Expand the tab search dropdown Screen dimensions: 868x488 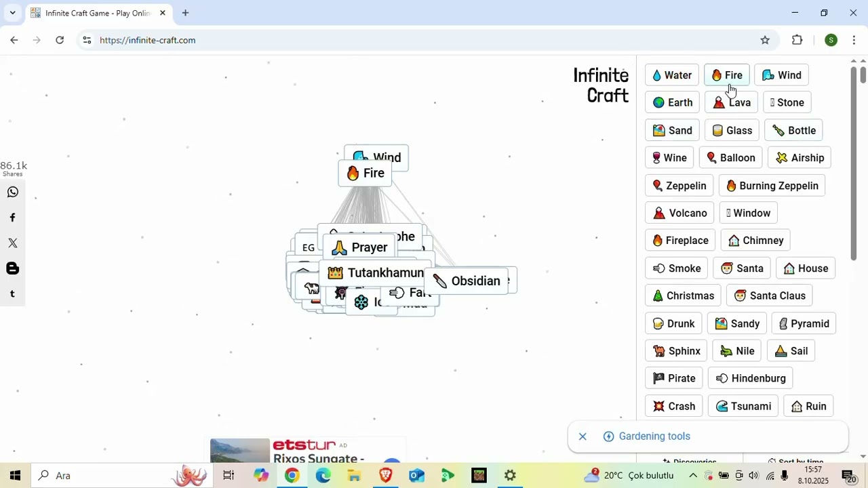pos(12,13)
